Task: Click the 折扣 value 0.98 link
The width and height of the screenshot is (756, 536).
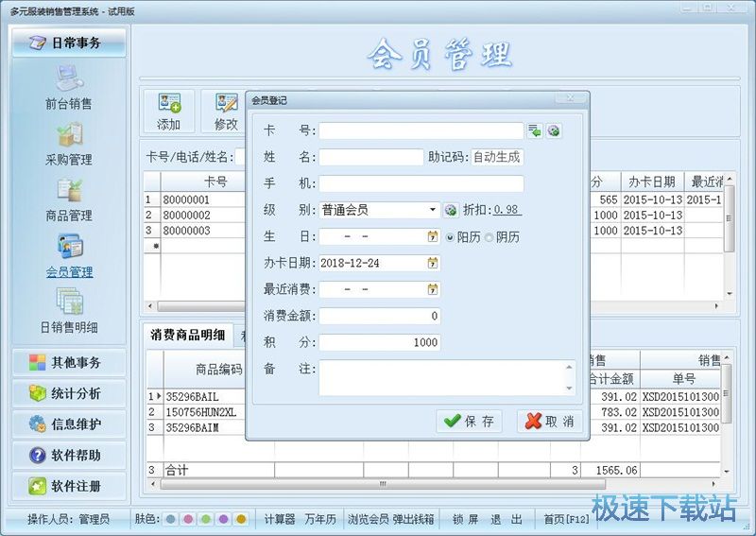Action: coord(507,210)
